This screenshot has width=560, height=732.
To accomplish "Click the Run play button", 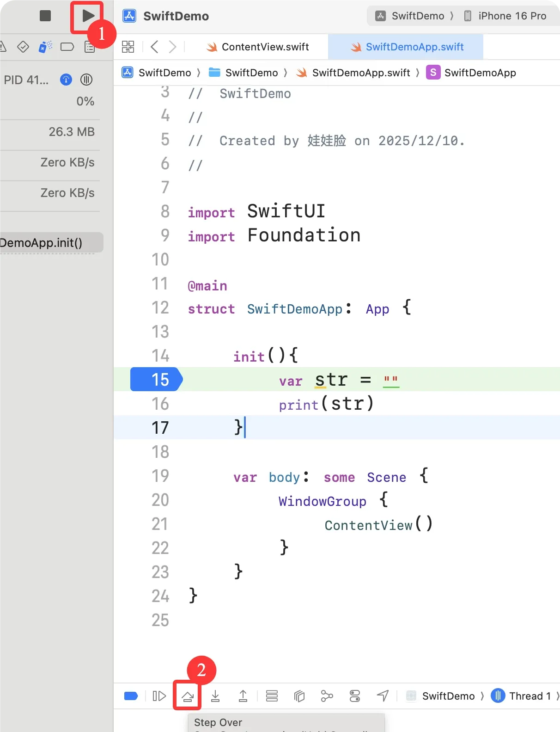I will [88, 16].
